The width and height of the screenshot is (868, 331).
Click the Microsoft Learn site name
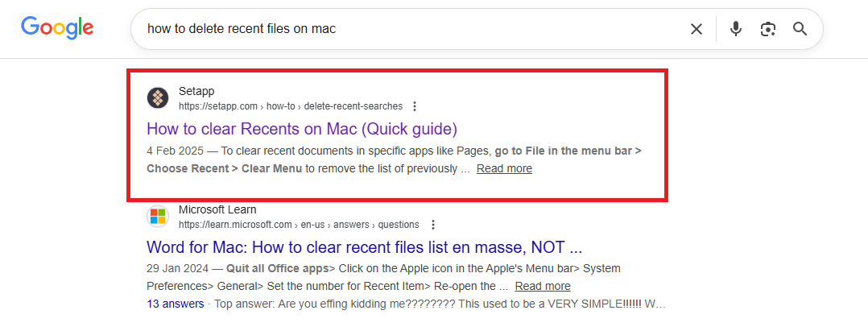pyautogui.click(x=217, y=209)
